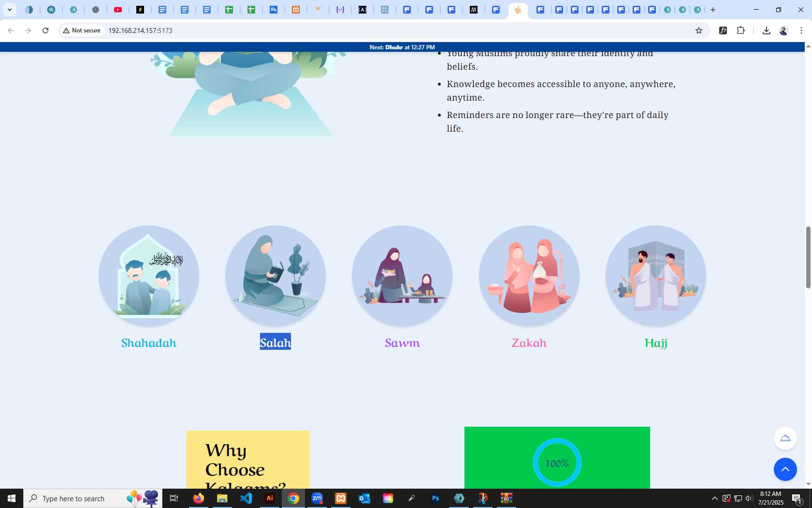This screenshot has height=508, width=812.
Task: Click the Hajj circular illustration
Action: pyautogui.click(x=656, y=276)
